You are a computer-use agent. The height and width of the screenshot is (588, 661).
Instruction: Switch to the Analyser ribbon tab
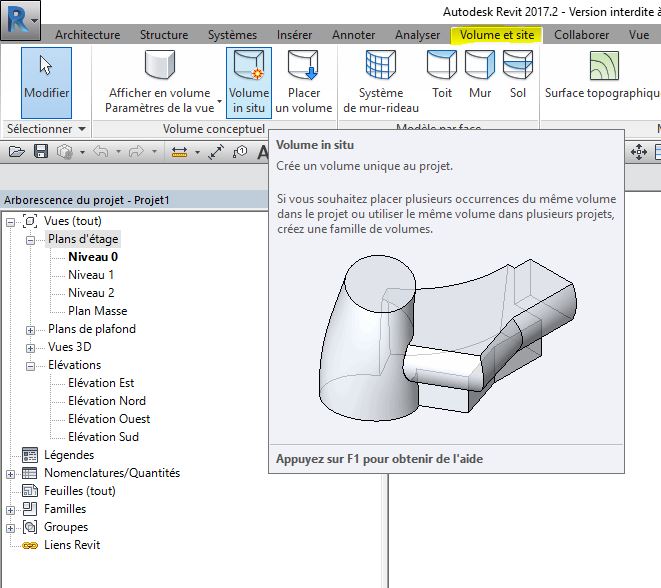417,35
